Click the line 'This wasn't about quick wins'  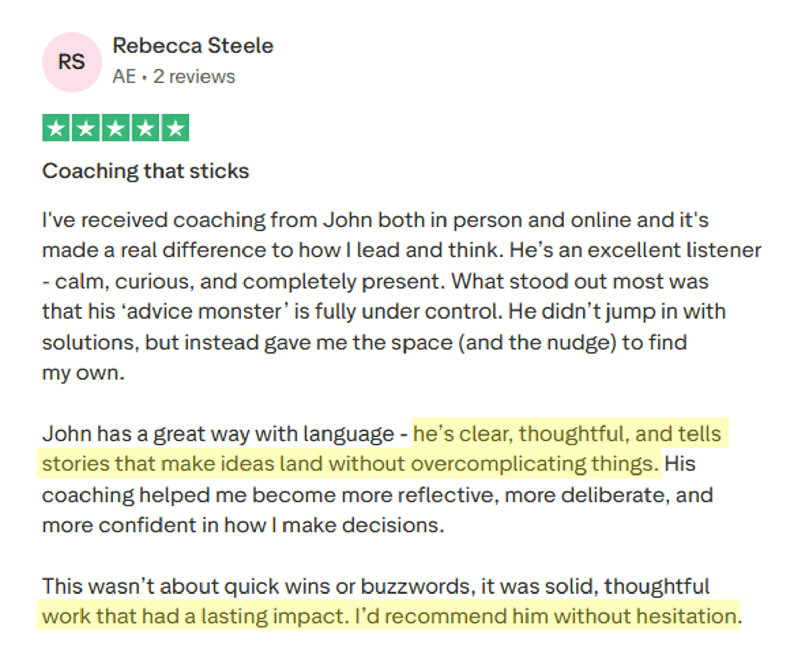coord(375,586)
